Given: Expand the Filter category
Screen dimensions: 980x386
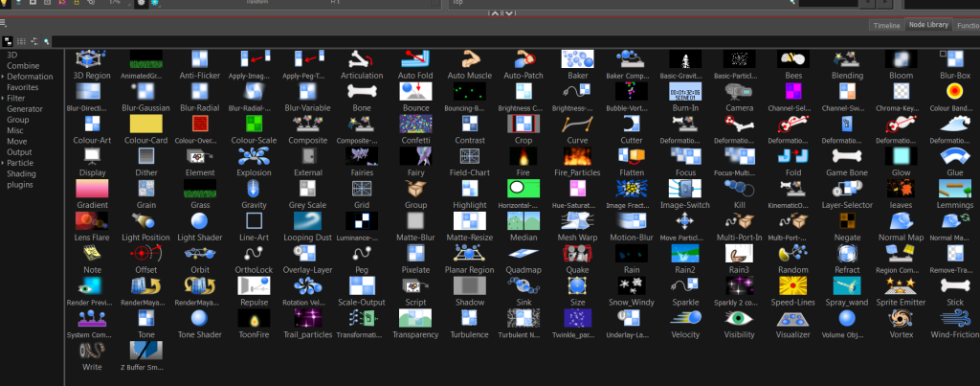Looking at the screenshot, I should tap(3, 99).
